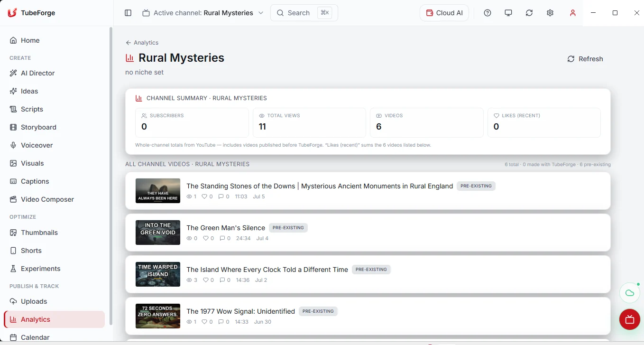Click the TubeForge logo

pos(32,13)
